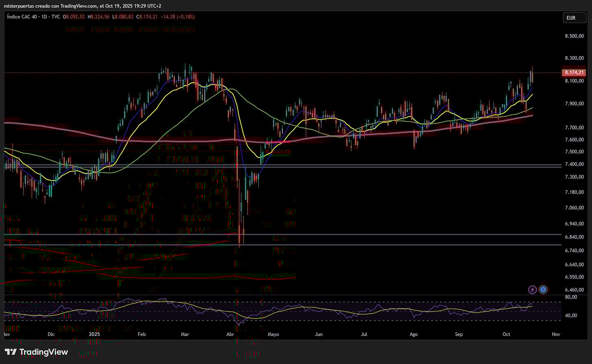Click the 7.400,00 price axis label
Screen dimensions: 592x364
(x=574, y=164)
